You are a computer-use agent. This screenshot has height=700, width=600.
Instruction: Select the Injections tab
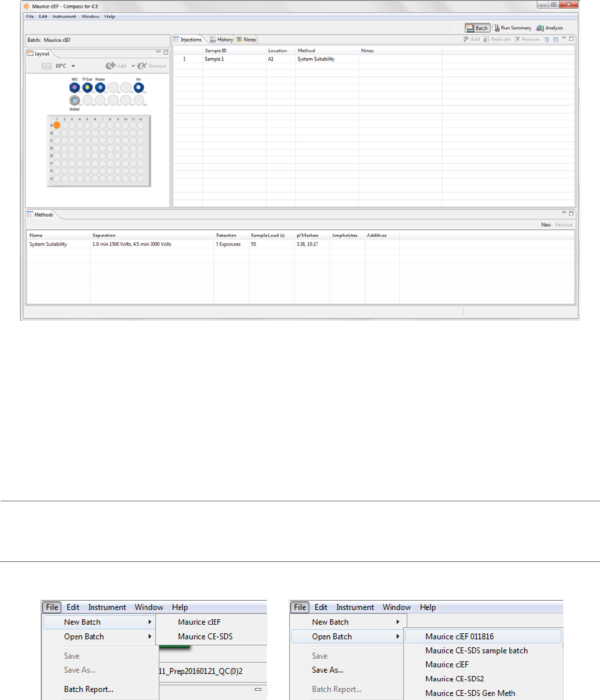click(187, 39)
